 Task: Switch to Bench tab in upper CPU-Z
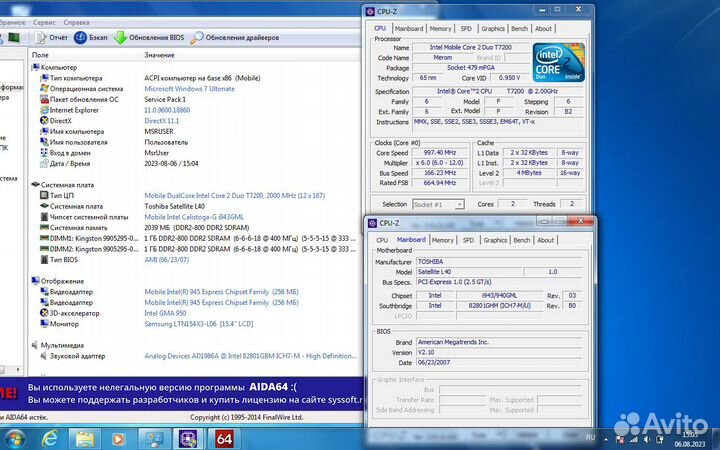519,28
